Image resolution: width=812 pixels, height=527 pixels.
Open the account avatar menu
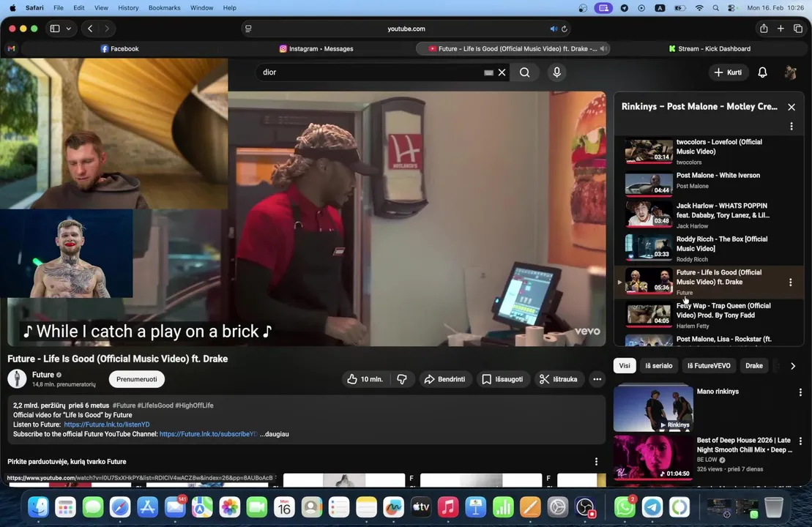pyautogui.click(x=791, y=72)
